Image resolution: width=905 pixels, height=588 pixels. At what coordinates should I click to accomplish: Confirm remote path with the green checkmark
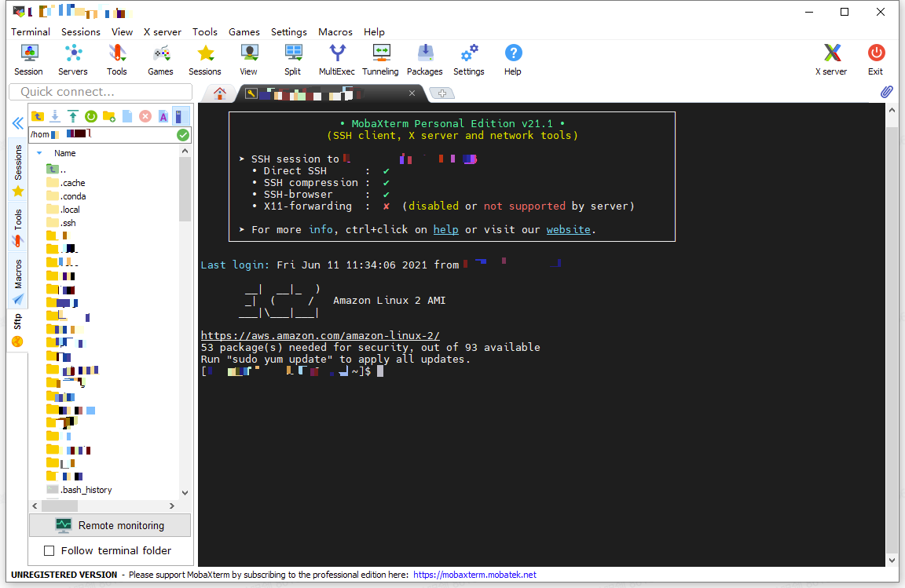click(183, 135)
